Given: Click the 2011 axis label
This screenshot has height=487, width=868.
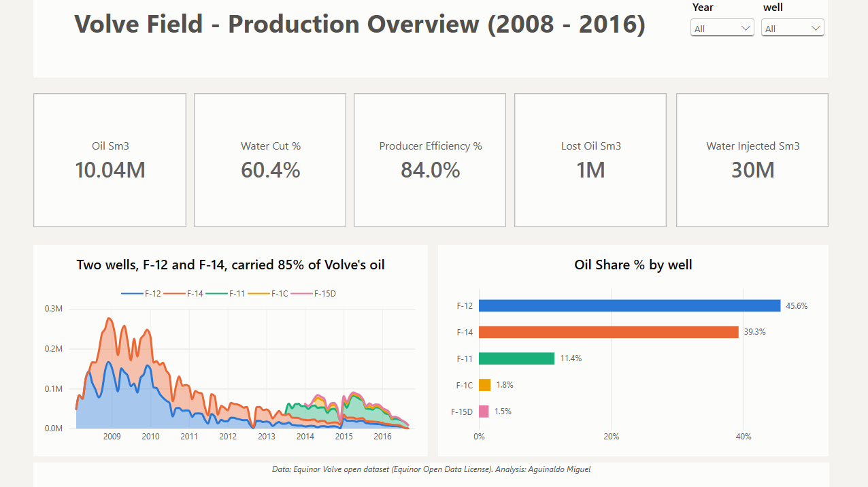Looking at the screenshot, I should pos(189,437).
